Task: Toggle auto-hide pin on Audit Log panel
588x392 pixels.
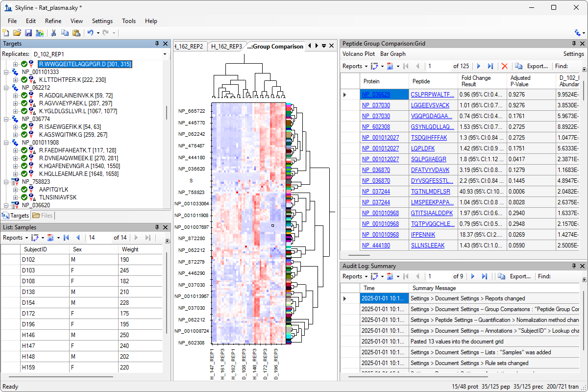Action: [x=574, y=266]
